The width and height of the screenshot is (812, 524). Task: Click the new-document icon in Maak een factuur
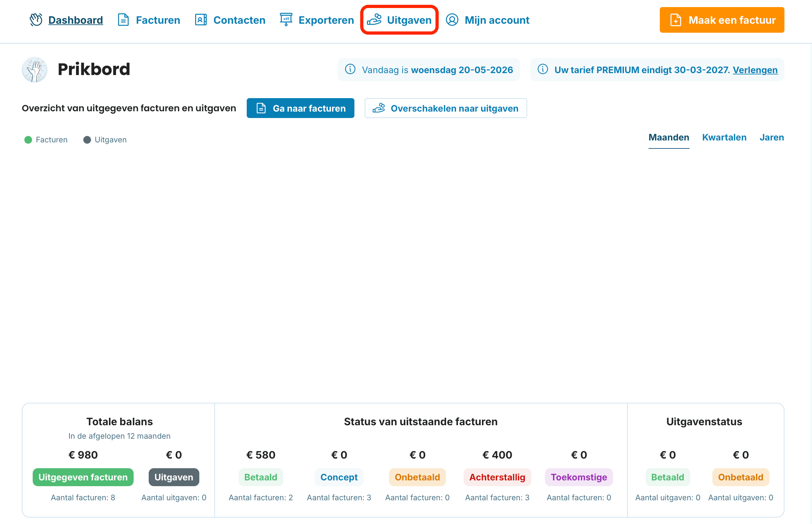tap(676, 20)
